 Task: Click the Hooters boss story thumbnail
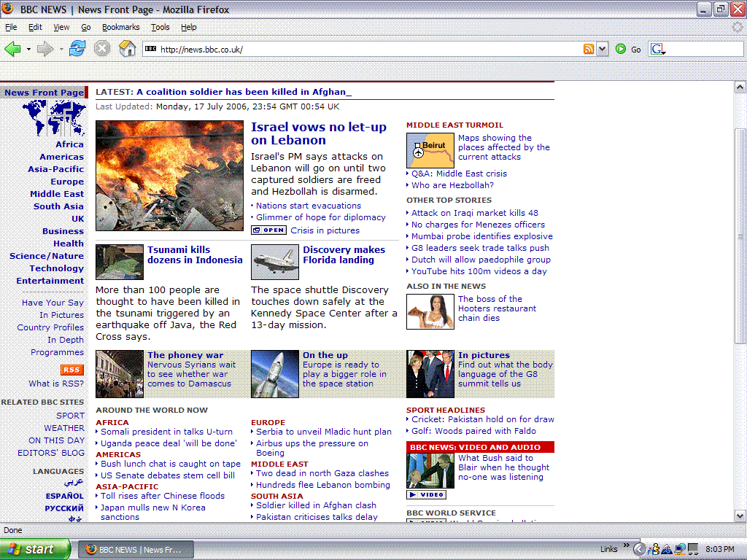(430, 311)
